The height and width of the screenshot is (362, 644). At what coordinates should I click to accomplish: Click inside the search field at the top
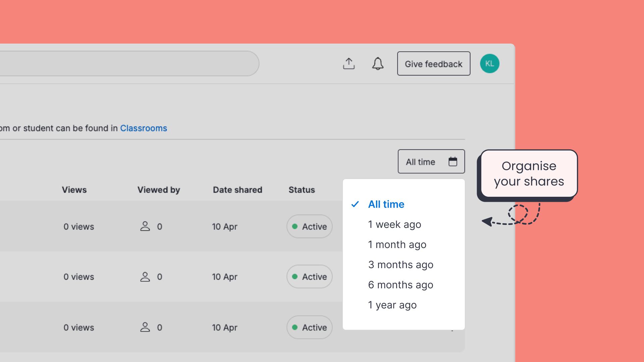(127, 63)
